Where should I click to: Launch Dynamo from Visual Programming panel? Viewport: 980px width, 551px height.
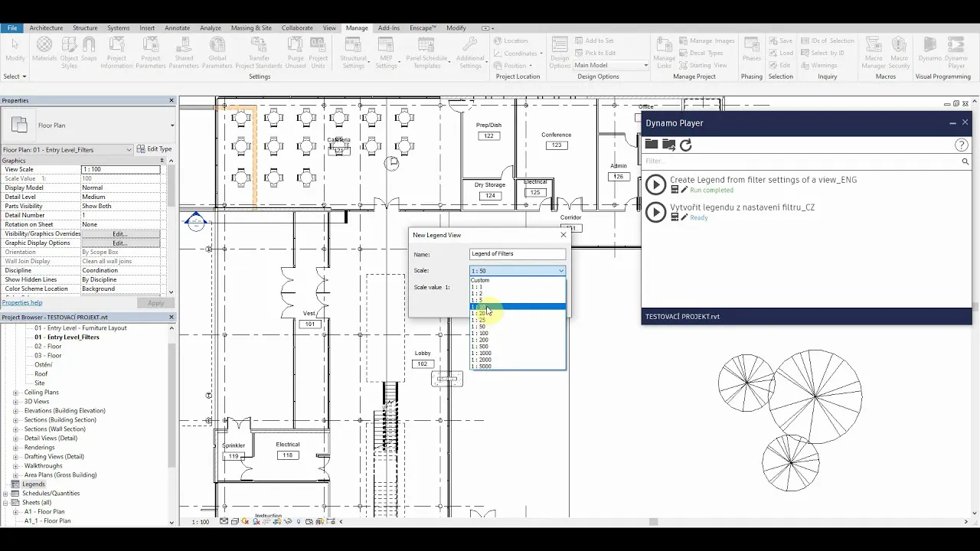pos(930,49)
